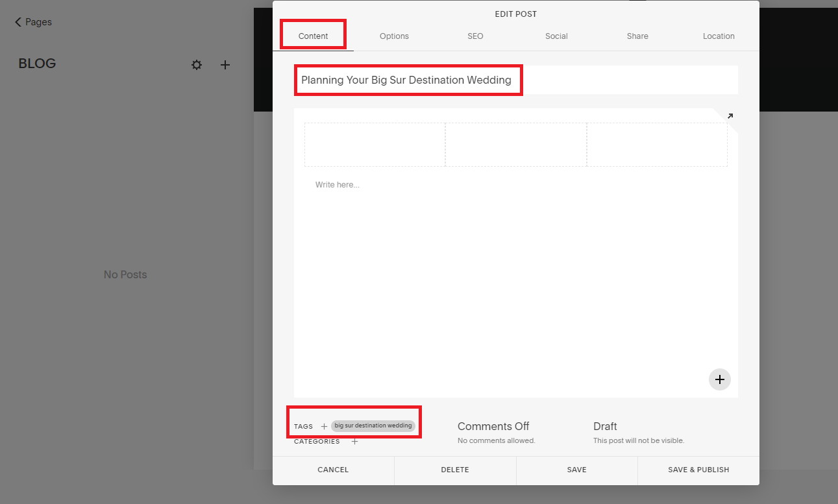The height and width of the screenshot is (504, 838).
Task: Change the Draft publishing status
Action: (x=604, y=426)
